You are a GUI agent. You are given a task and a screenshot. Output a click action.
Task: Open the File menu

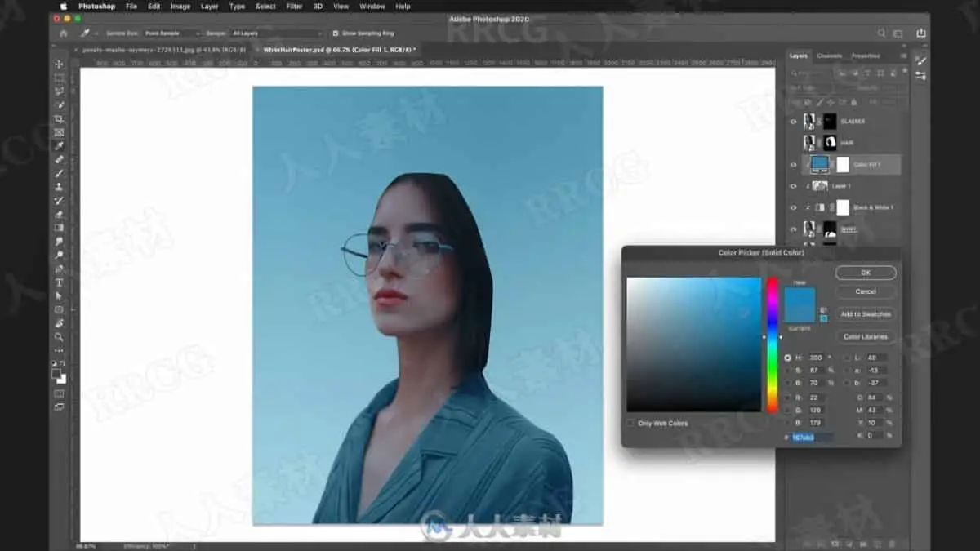[131, 7]
